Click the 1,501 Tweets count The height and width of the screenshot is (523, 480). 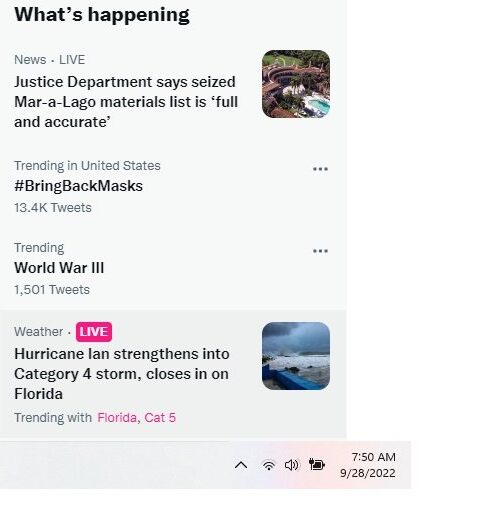tap(52, 290)
